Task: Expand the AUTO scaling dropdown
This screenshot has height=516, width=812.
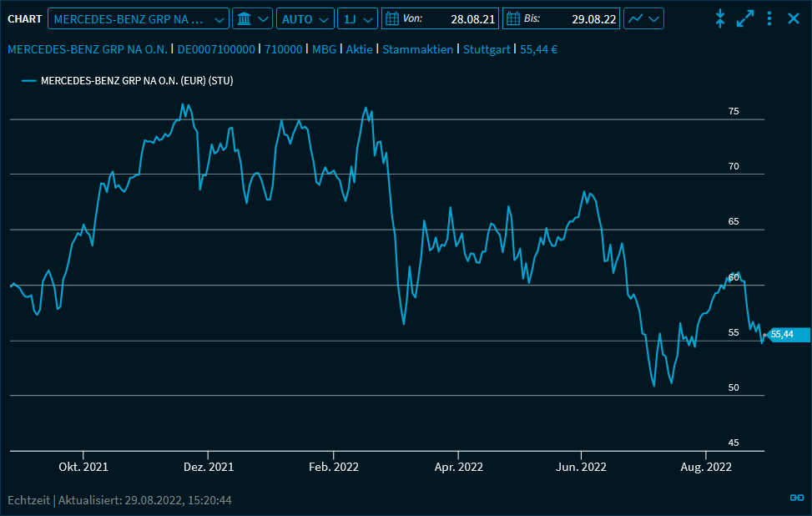Action: point(305,18)
